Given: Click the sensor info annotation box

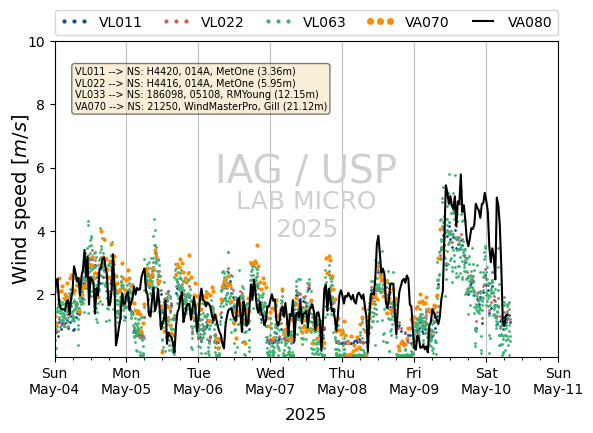Looking at the screenshot, I should pyautogui.click(x=201, y=89).
